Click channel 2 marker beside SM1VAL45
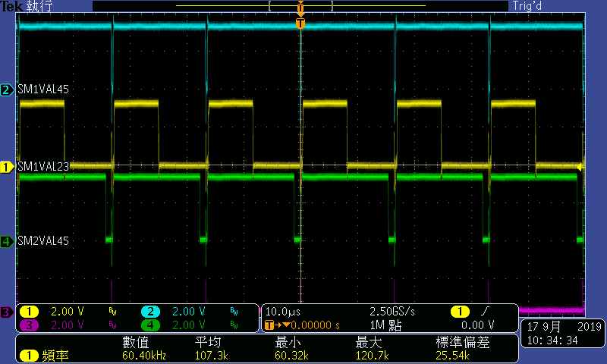Image resolution: width=607 pixels, height=364 pixels. tap(6, 89)
